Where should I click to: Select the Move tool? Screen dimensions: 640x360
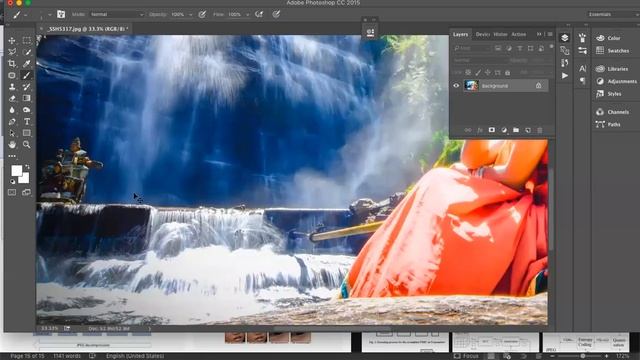pos(12,40)
